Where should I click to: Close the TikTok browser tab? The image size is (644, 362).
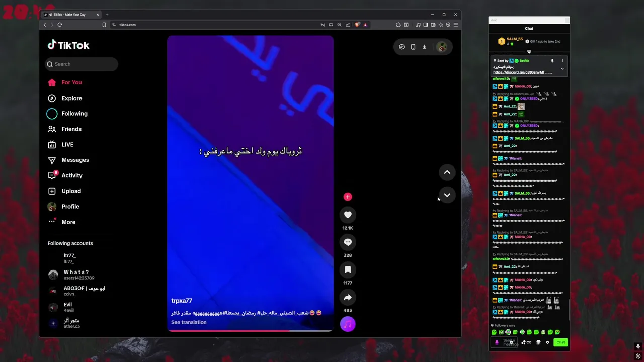click(x=98, y=15)
